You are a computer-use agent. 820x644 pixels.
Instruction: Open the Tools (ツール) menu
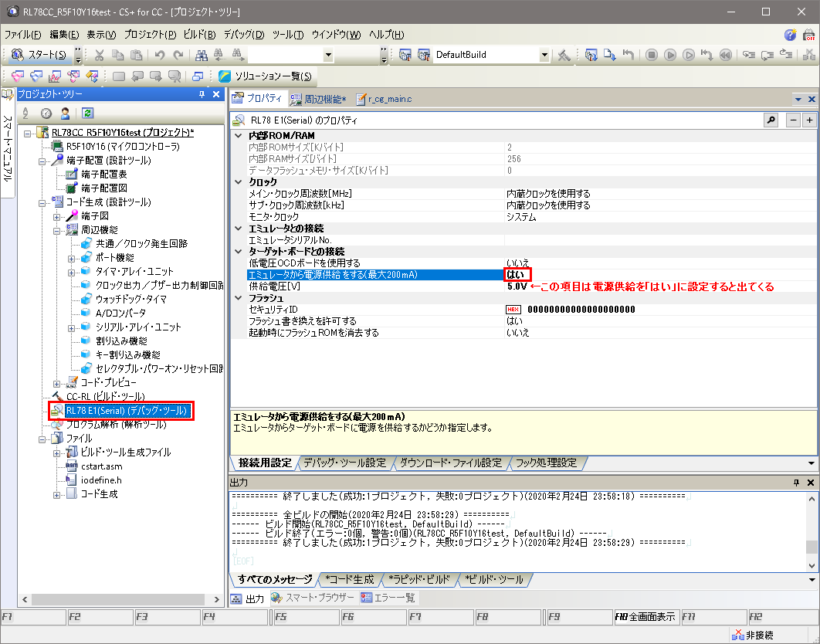pyautogui.click(x=288, y=35)
